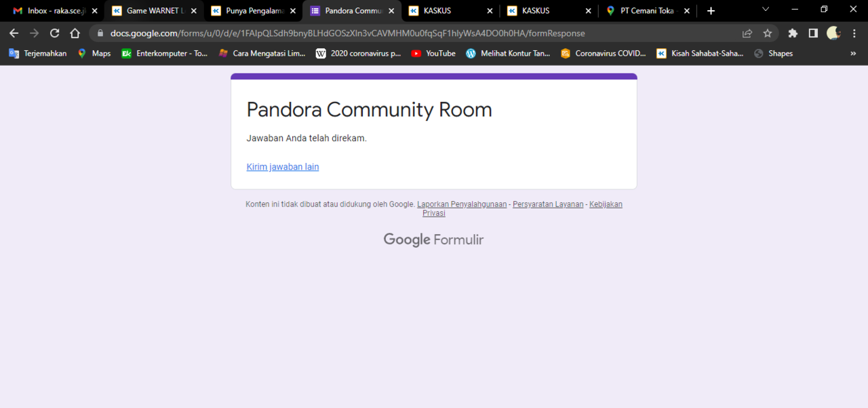Click the Google Formulir logo
868x408 pixels.
[x=433, y=240]
